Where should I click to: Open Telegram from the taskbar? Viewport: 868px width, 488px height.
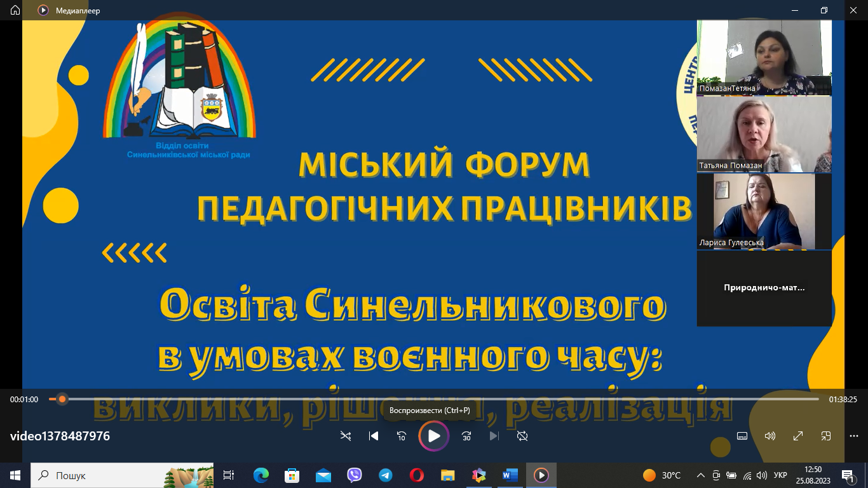tap(386, 475)
